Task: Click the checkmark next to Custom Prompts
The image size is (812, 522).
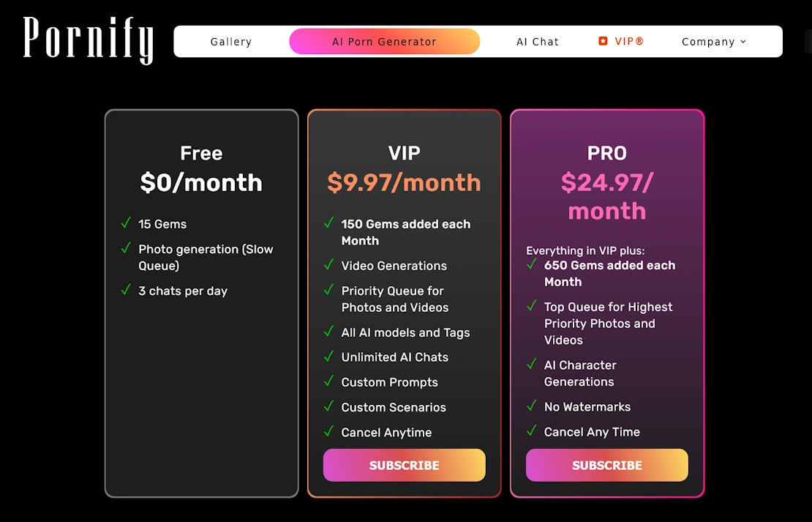Action: [x=328, y=381]
